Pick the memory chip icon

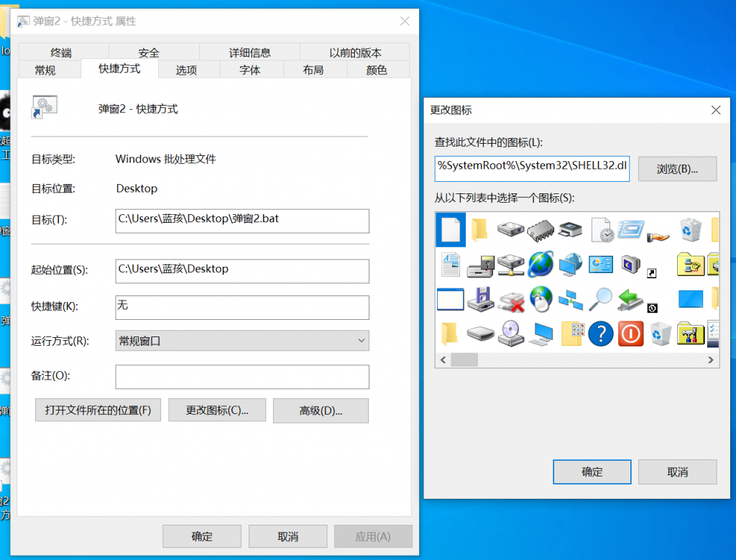[540, 230]
